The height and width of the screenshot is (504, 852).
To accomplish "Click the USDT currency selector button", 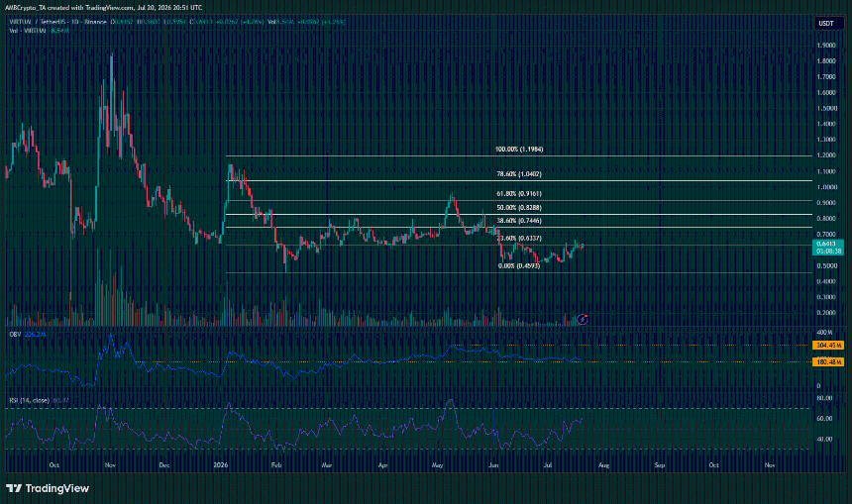I will click(x=826, y=24).
